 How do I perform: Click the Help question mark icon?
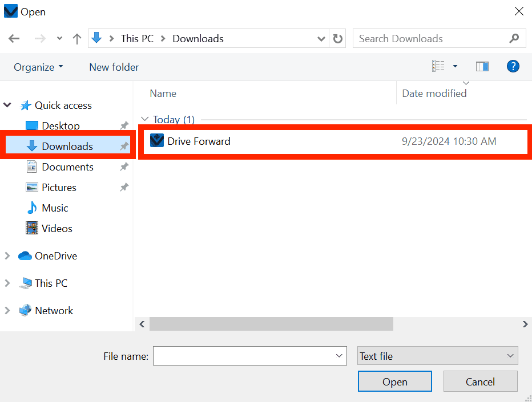513,67
